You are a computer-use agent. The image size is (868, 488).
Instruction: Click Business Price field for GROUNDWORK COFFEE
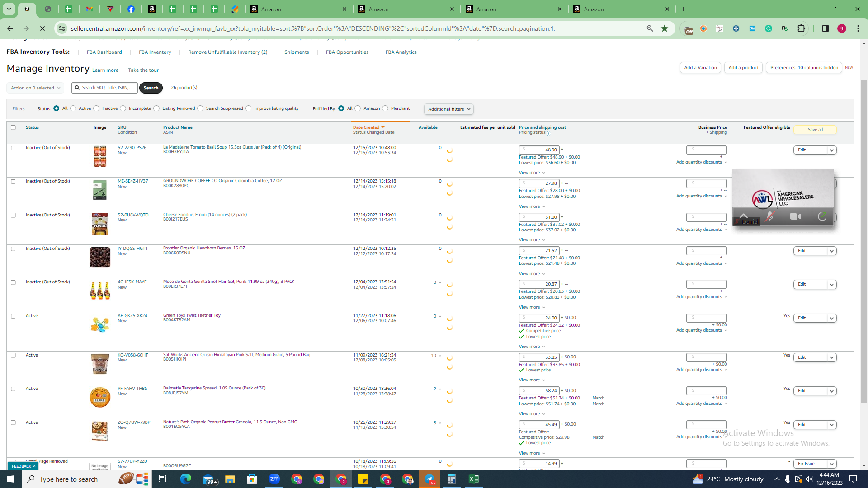click(706, 183)
